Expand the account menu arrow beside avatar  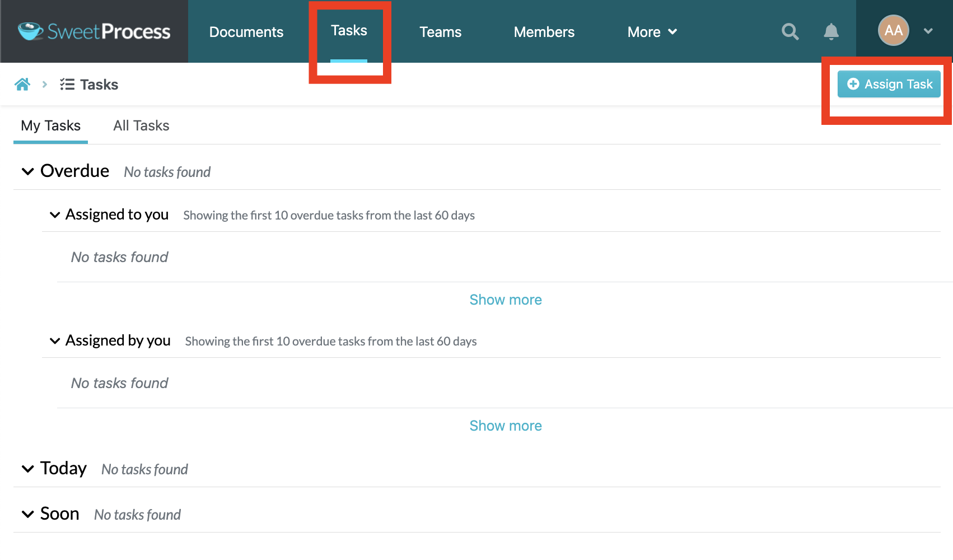[928, 31]
